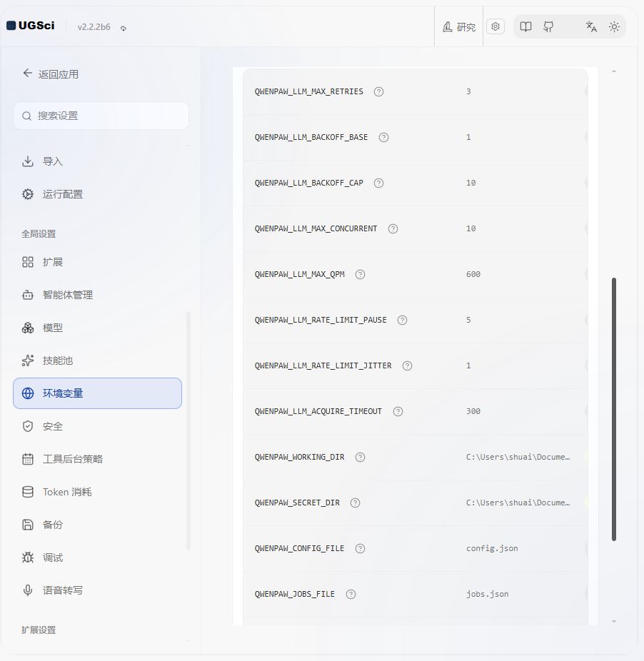Select 环境变量 sidebar item
Screen dimensions: 644x661
tap(97, 393)
